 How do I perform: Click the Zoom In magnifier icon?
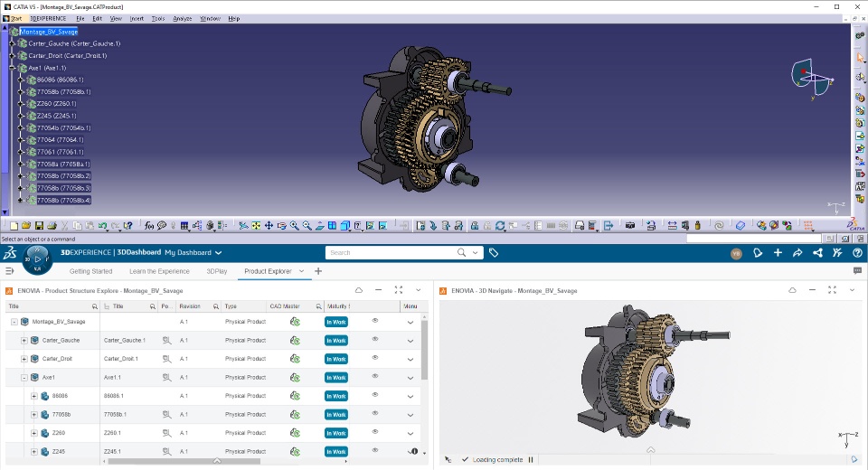click(294, 226)
